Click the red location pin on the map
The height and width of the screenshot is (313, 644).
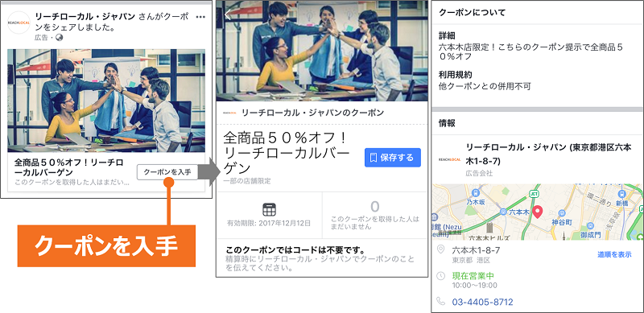(537, 212)
